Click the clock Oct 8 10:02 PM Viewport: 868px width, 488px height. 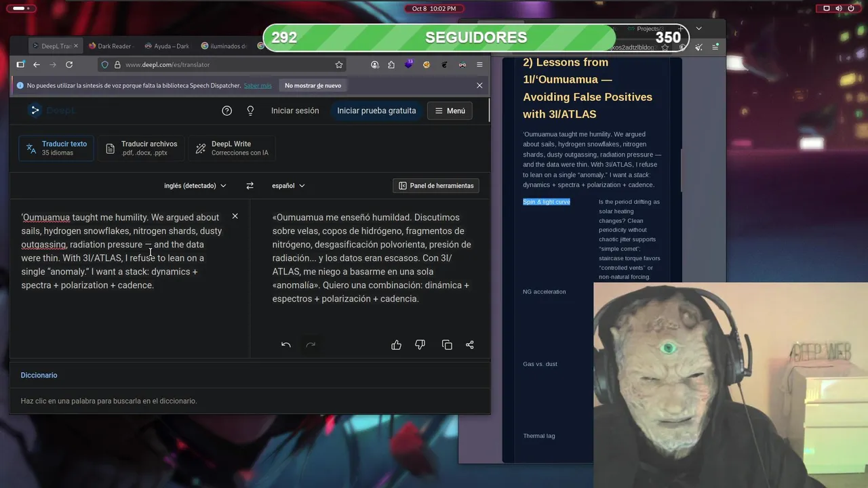point(434,8)
